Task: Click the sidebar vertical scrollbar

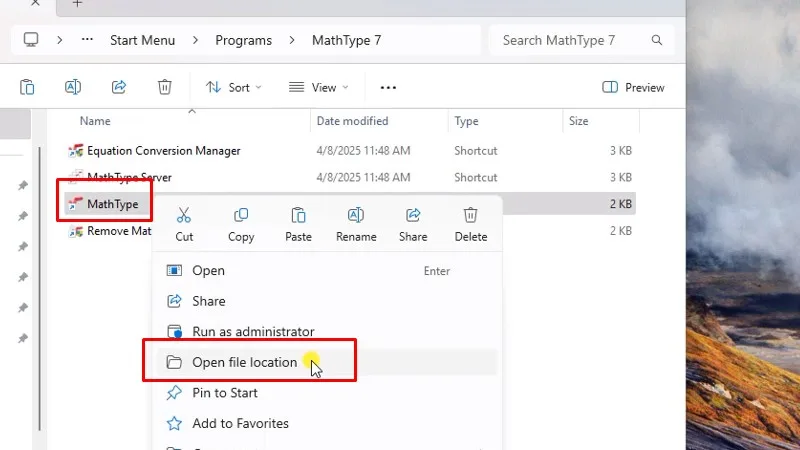Action: tap(40, 288)
